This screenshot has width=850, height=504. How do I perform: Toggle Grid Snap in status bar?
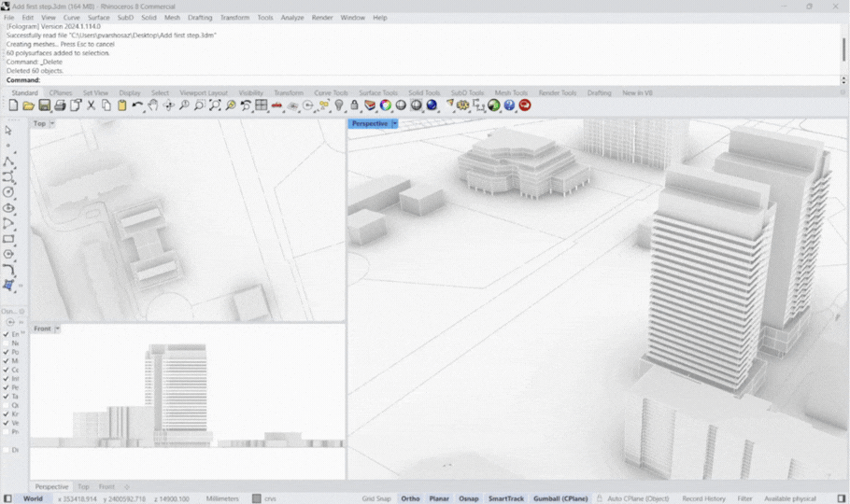376,498
